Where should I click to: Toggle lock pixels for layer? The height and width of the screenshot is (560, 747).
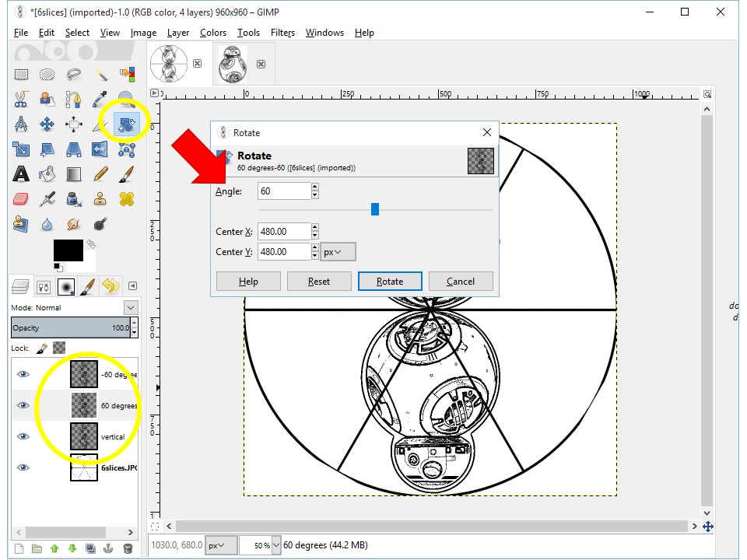42,348
